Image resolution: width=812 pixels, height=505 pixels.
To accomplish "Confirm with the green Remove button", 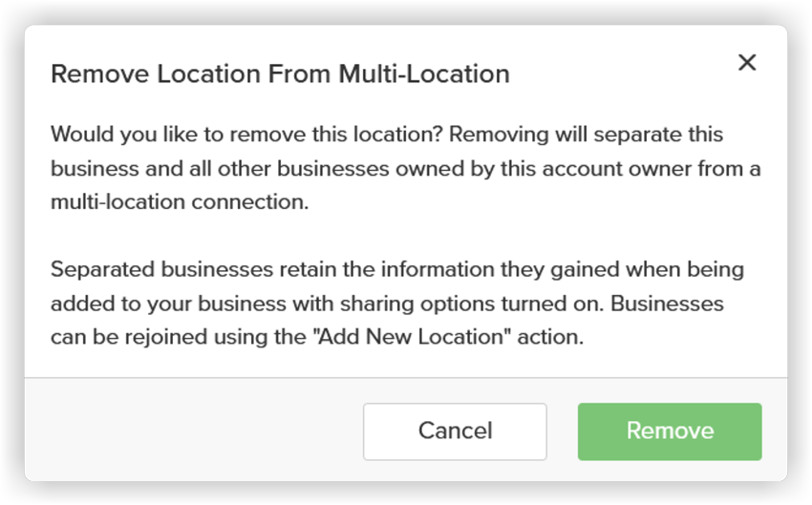I will coord(670,431).
